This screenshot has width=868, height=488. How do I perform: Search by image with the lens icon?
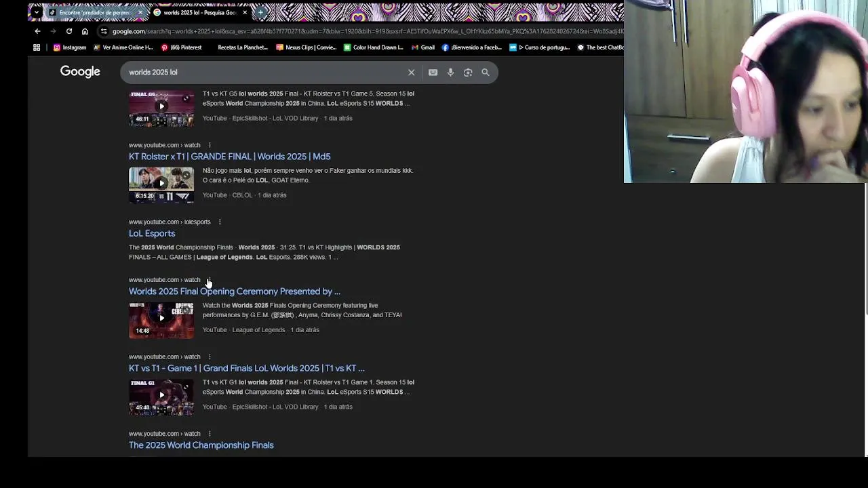(468, 73)
